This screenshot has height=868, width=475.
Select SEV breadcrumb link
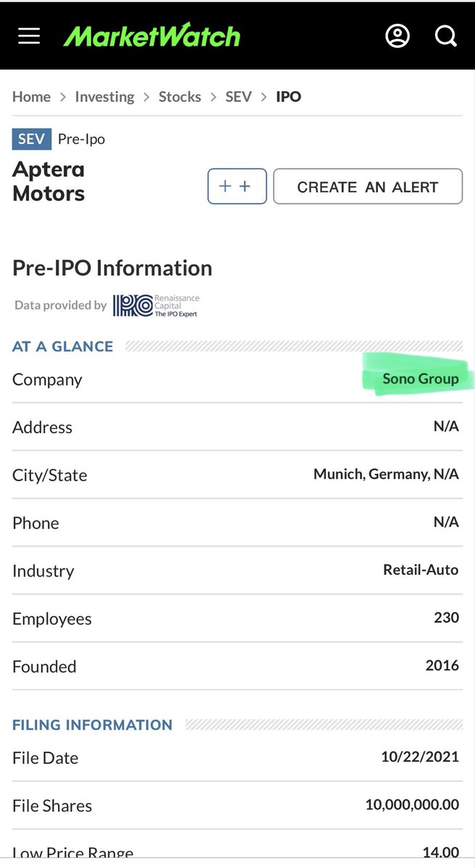(238, 96)
